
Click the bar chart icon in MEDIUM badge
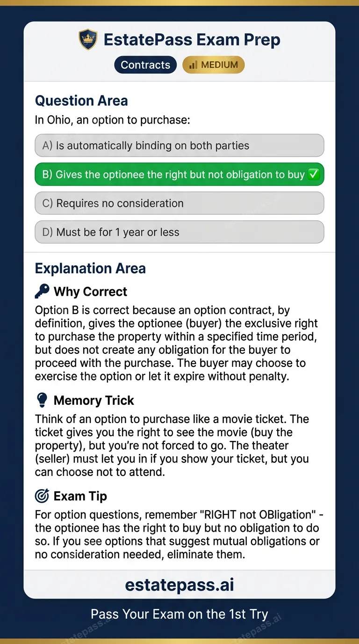[x=194, y=65]
